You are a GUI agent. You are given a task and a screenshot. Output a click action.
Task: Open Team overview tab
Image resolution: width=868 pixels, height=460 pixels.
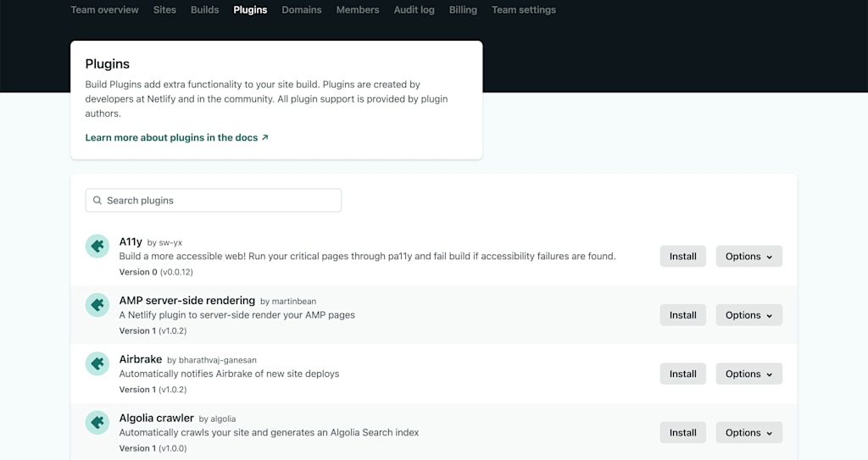tap(104, 10)
